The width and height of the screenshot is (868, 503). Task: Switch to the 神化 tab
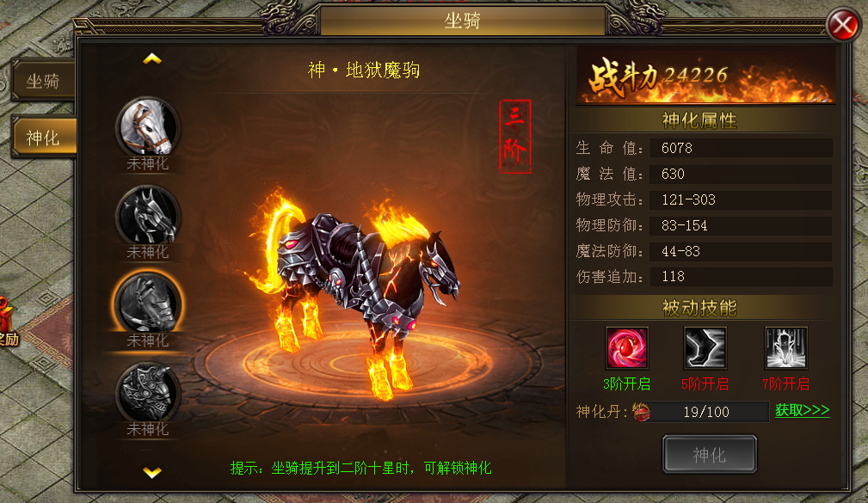pyautogui.click(x=43, y=138)
